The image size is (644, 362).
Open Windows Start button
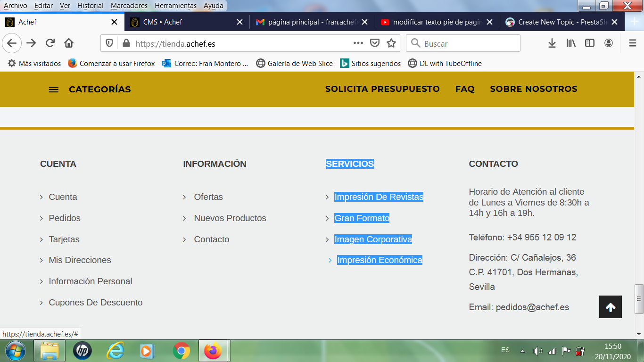(x=15, y=351)
